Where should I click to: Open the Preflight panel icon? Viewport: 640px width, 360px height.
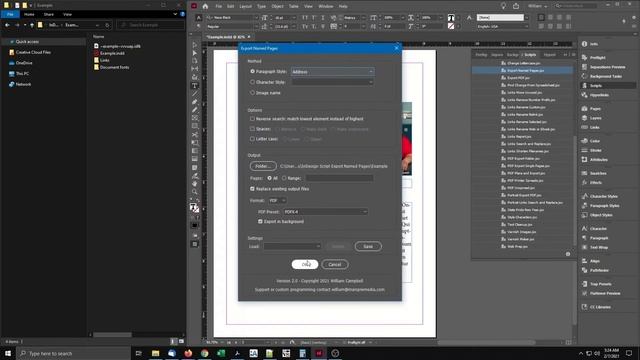click(x=584, y=58)
